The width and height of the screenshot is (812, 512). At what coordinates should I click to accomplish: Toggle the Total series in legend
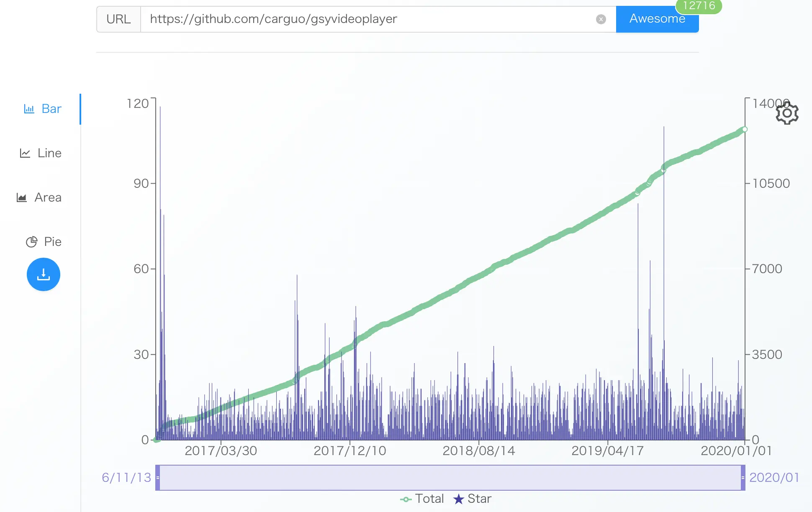pos(422,499)
